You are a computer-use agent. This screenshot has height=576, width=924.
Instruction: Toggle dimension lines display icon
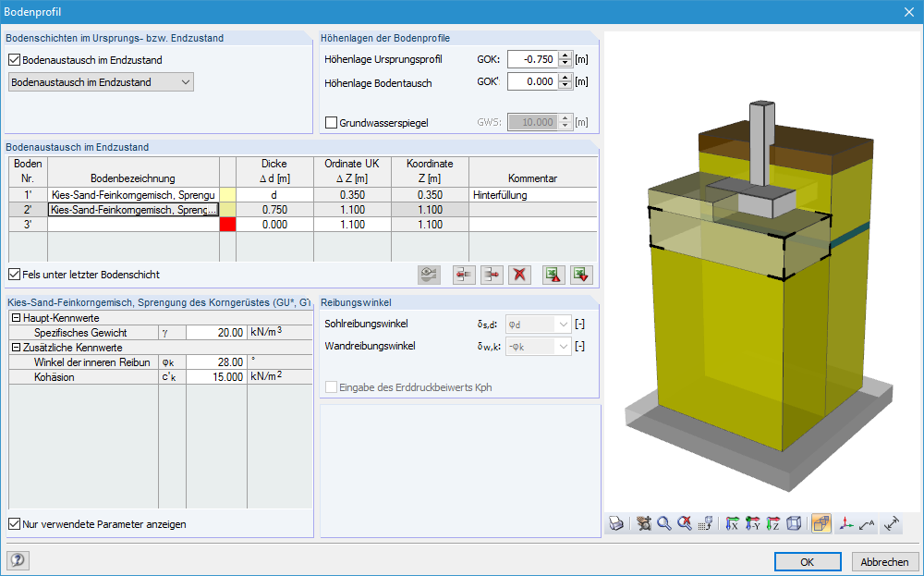893,523
